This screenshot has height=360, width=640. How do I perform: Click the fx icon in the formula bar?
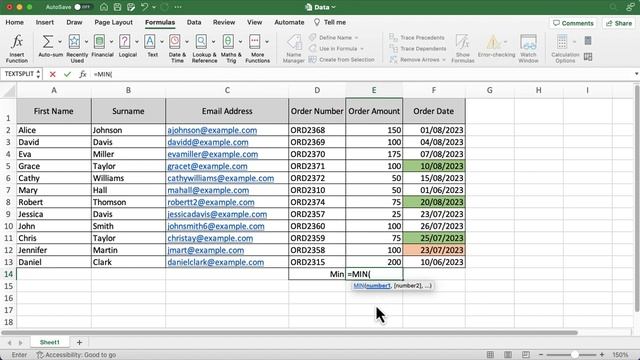pyautogui.click(x=83, y=74)
